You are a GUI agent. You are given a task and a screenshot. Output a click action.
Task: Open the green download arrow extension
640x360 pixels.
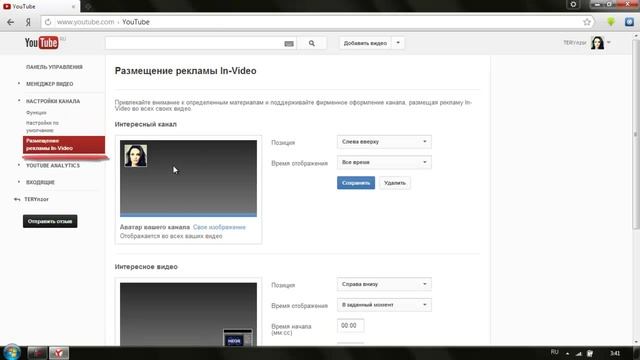[611, 22]
